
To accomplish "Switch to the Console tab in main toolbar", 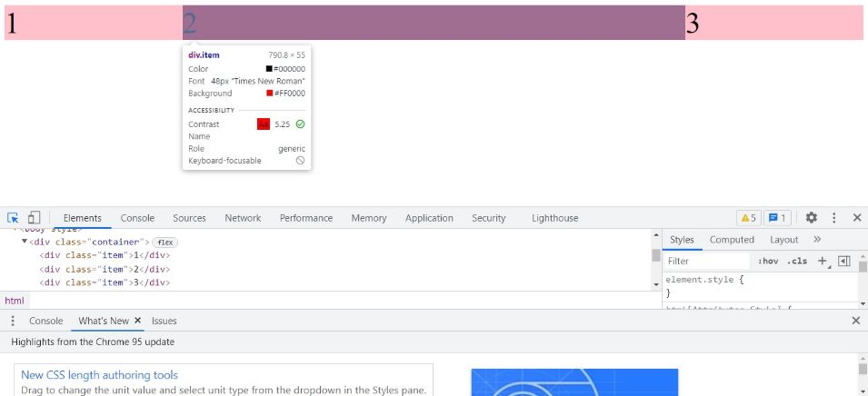I will click(137, 218).
